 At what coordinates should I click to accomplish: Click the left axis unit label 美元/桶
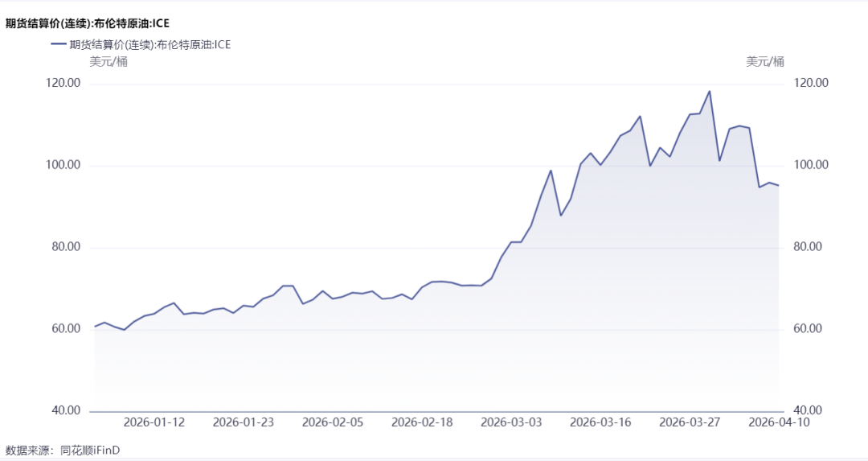pos(108,61)
